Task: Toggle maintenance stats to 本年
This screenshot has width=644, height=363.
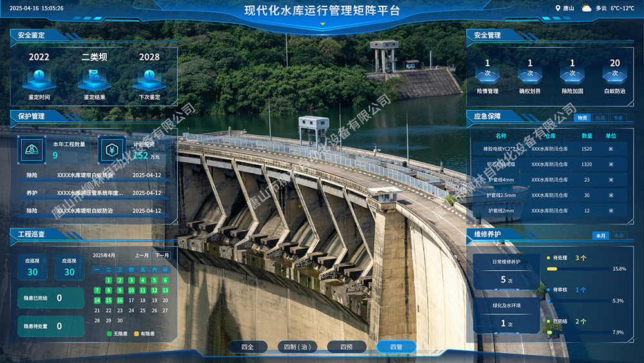Action: [x=618, y=236]
